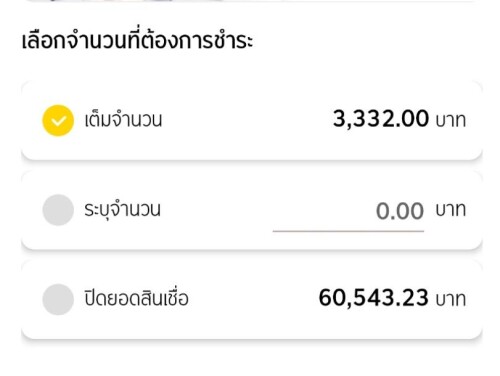Click the 3,332.00 full amount value
Viewport: 500px width, 376px height.
(381, 119)
